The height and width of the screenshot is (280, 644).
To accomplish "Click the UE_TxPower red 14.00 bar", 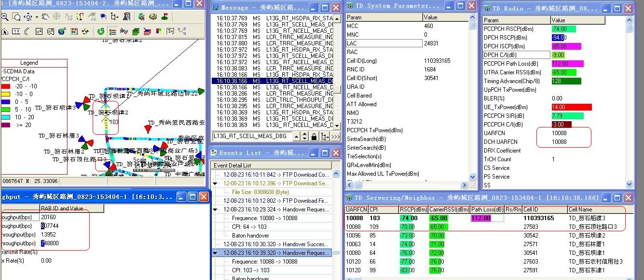I will pyautogui.click(x=571, y=107).
